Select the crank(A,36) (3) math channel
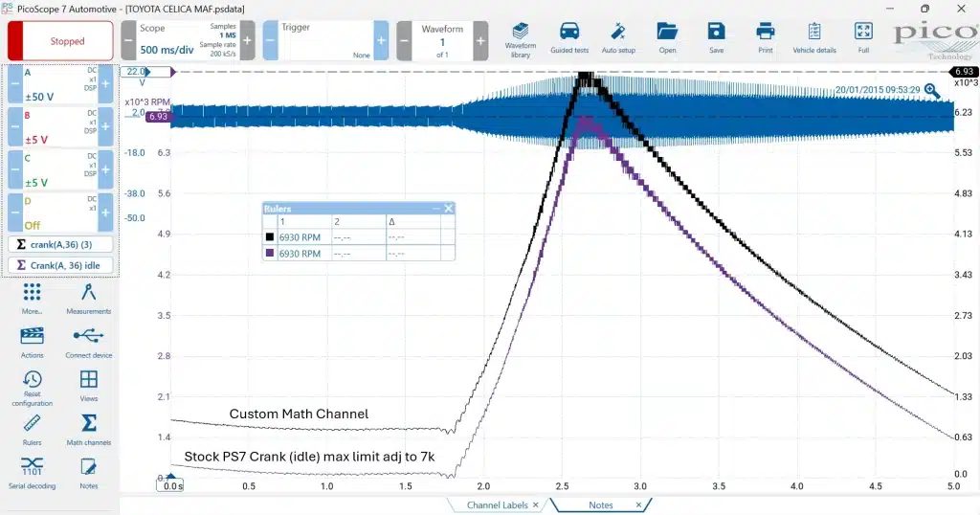 click(x=60, y=244)
